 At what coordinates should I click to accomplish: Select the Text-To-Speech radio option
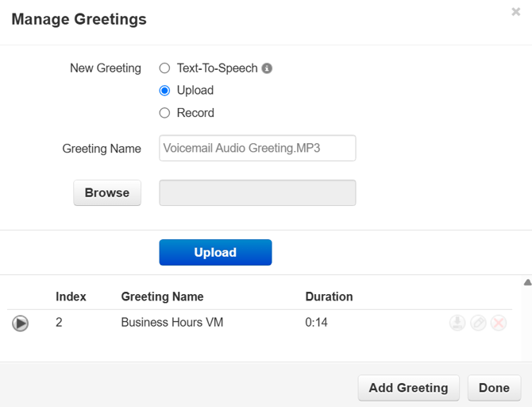click(x=165, y=68)
